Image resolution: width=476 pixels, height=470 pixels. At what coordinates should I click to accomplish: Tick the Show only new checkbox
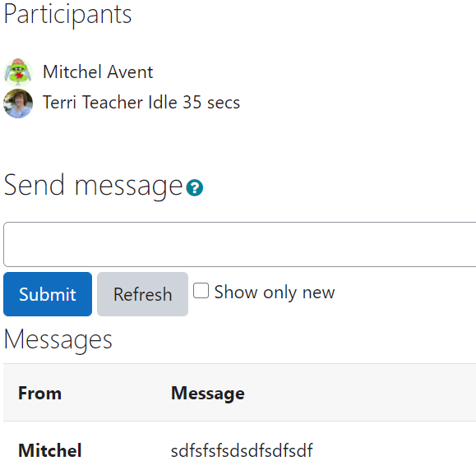tap(201, 290)
